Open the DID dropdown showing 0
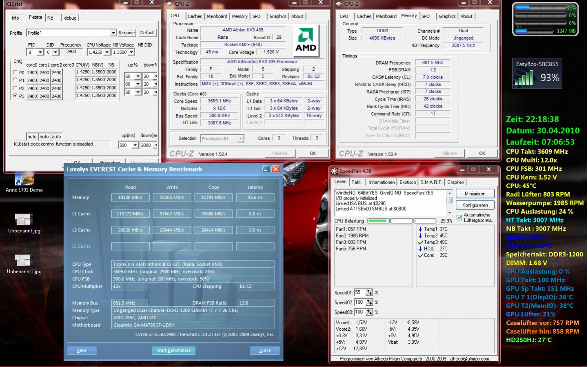This screenshot has width=588, height=367. [56, 52]
